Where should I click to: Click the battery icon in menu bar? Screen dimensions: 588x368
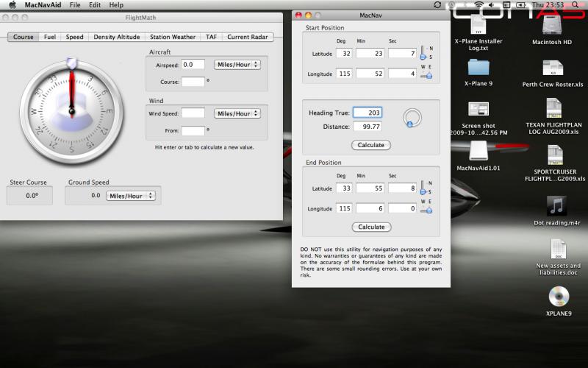pos(520,5)
